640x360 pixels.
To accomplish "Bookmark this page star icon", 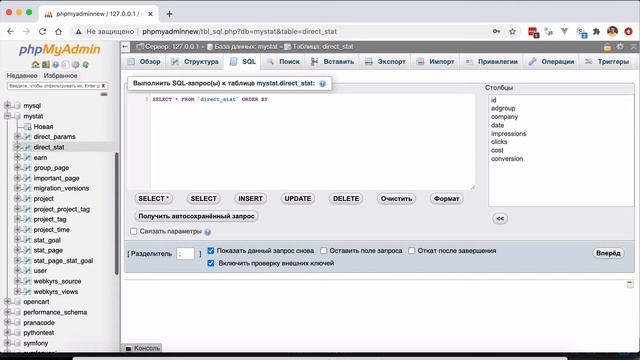I will tap(513, 31).
